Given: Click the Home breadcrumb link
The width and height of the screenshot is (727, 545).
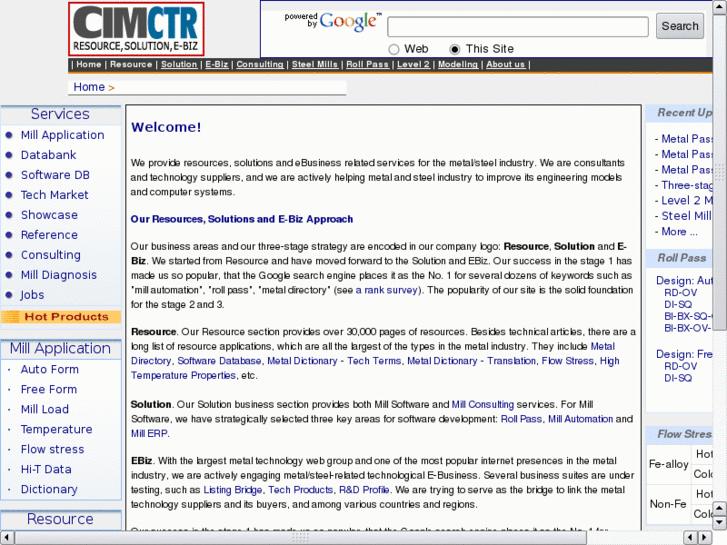Looking at the screenshot, I should [89, 87].
